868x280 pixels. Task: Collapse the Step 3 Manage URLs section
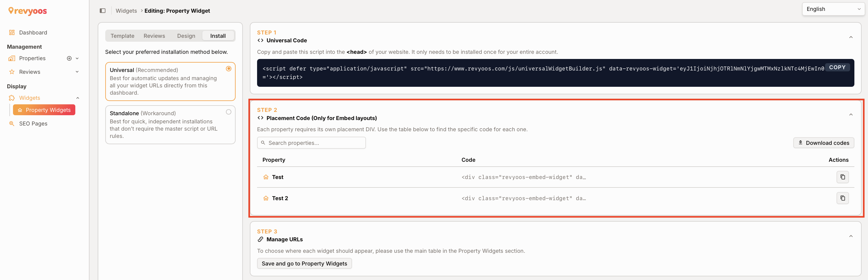point(851,236)
